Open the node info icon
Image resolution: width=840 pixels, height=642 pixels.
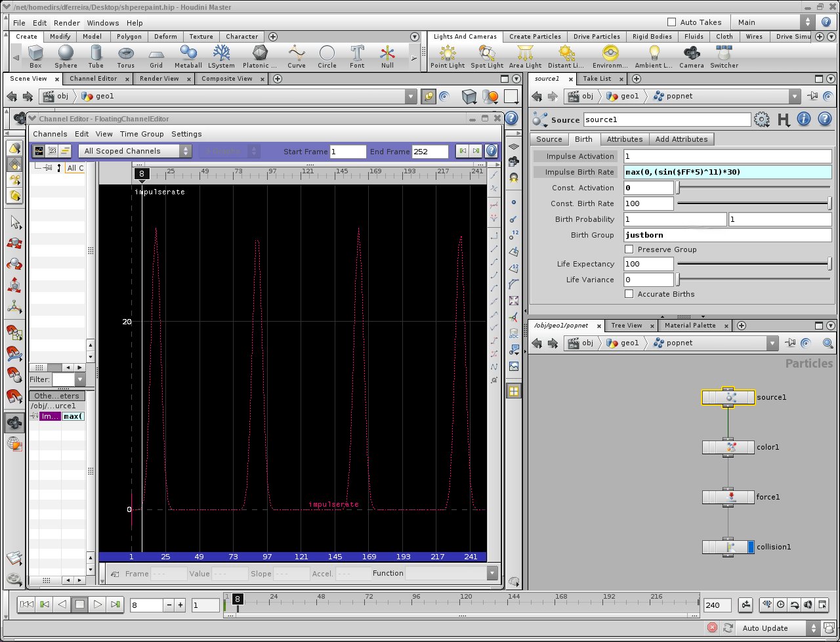point(804,119)
